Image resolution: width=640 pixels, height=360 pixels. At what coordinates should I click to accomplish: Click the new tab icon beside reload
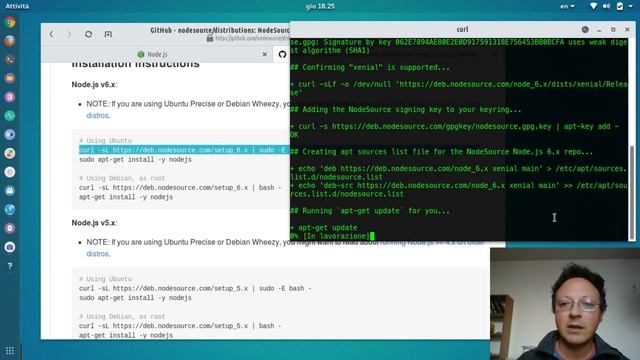pos(108,34)
